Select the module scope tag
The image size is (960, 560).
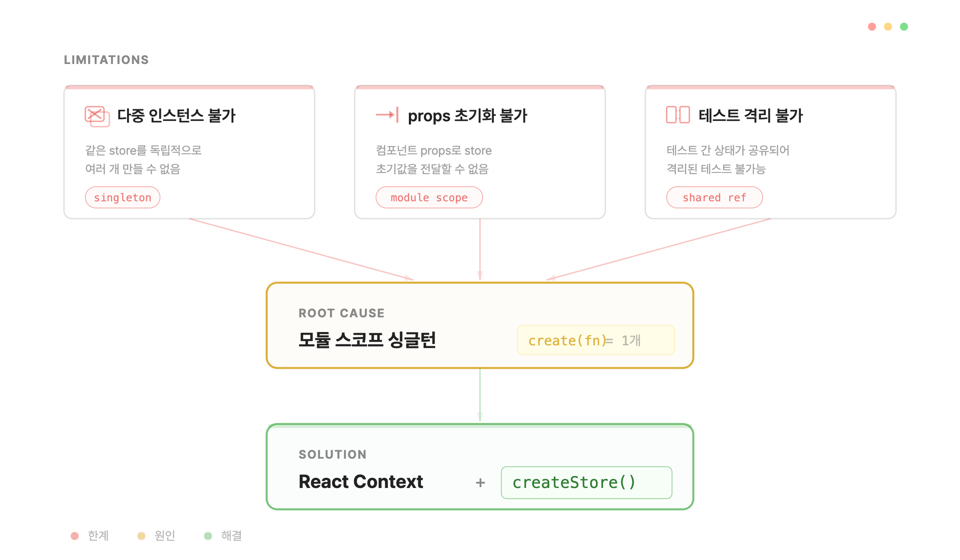point(429,198)
